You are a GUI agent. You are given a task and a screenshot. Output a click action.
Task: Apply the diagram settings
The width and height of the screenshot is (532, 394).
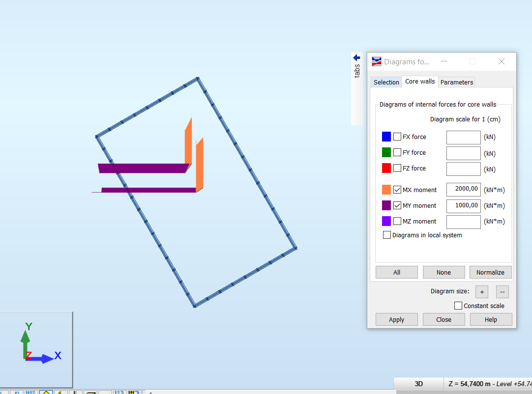click(x=396, y=319)
